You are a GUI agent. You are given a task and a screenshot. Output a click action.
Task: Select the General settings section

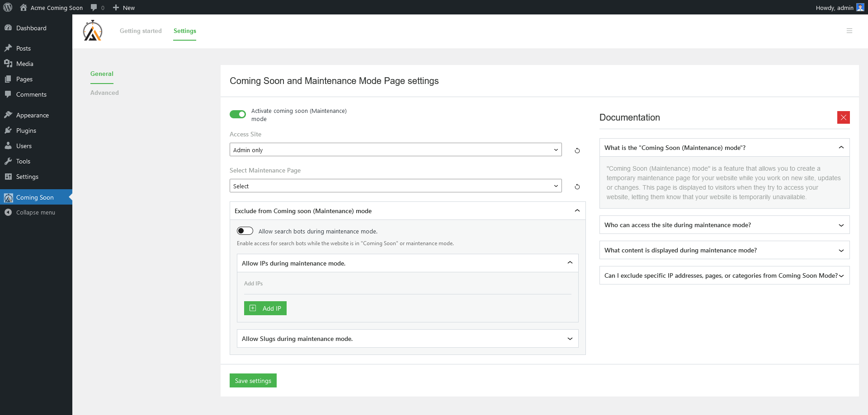(102, 74)
